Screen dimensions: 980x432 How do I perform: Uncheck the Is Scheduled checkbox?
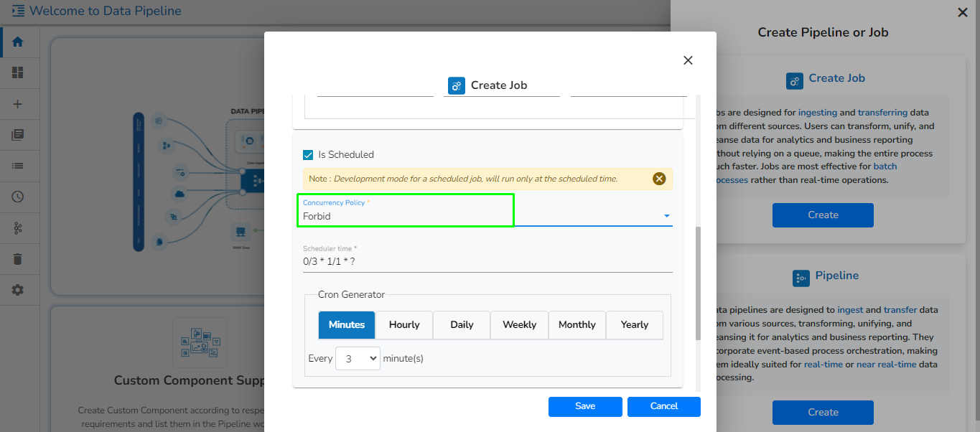point(308,155)
